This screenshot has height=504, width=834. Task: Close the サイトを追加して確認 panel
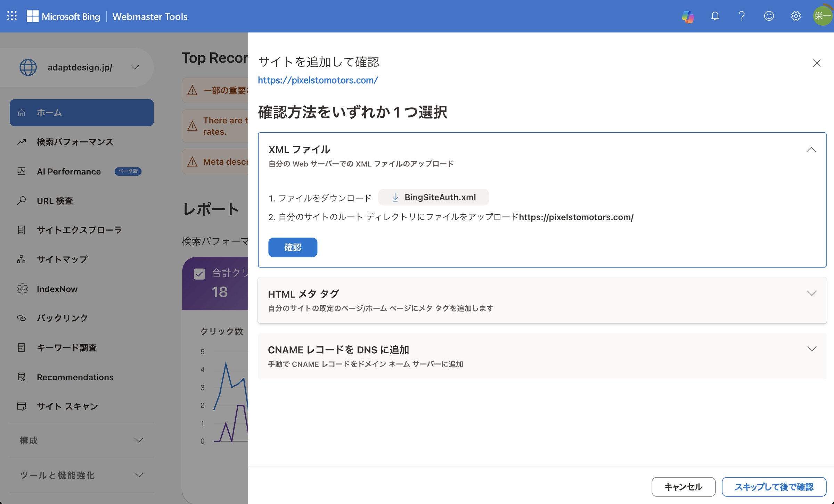pos(817,63)
